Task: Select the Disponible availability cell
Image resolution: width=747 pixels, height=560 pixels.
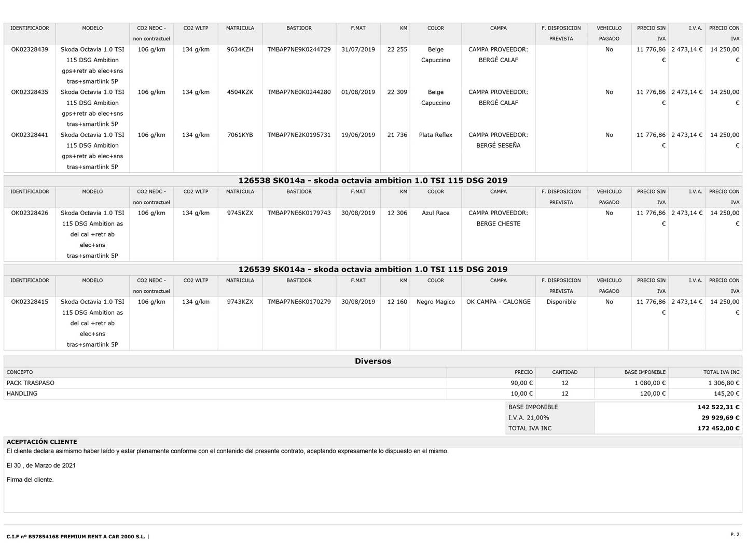Action: pos(561,302)
